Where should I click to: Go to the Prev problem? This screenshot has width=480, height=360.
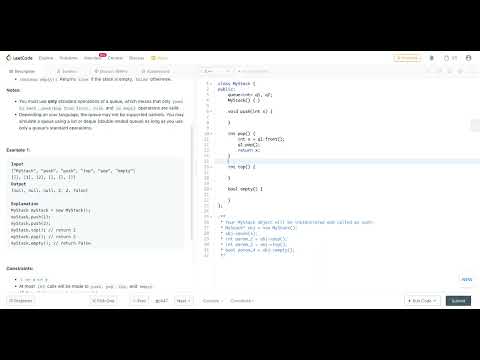pos(139,301)
